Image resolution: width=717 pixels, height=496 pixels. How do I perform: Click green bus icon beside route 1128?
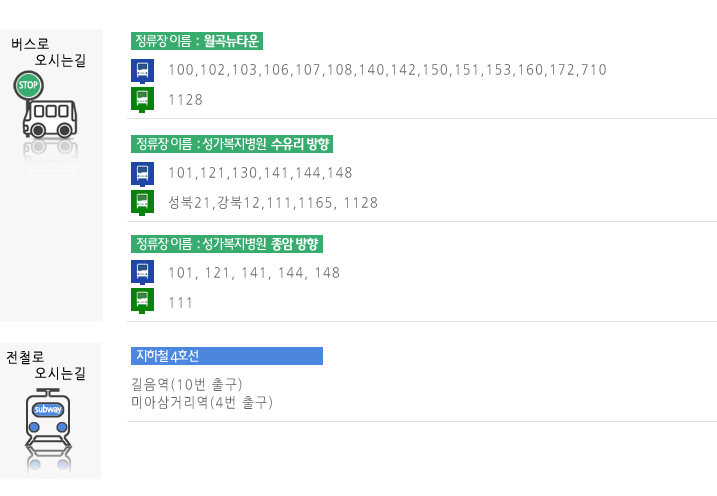[143, 99]
